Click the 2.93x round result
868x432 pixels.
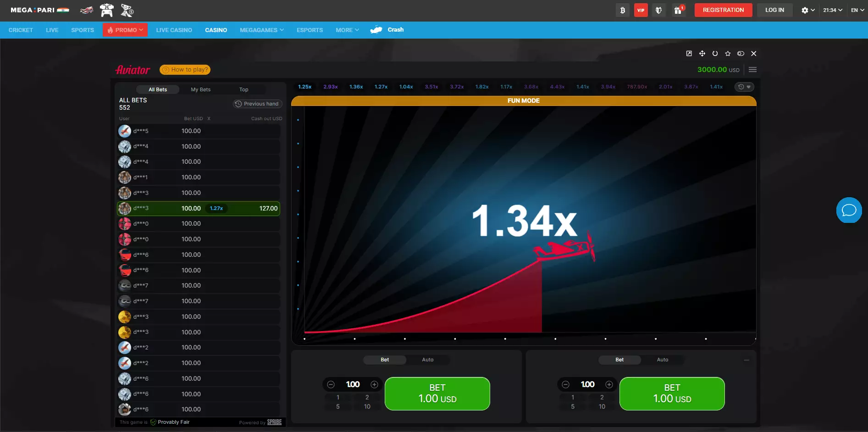[331, 87]
